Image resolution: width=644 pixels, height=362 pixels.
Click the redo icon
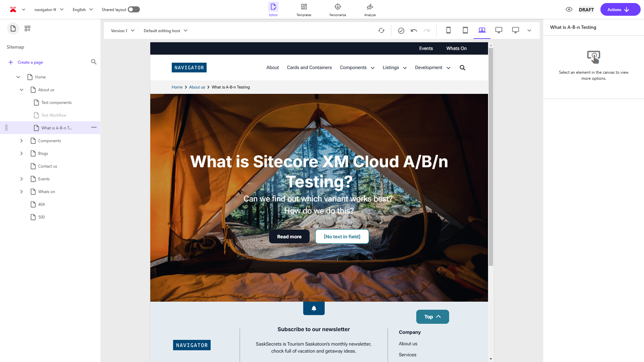coord(427,31)
